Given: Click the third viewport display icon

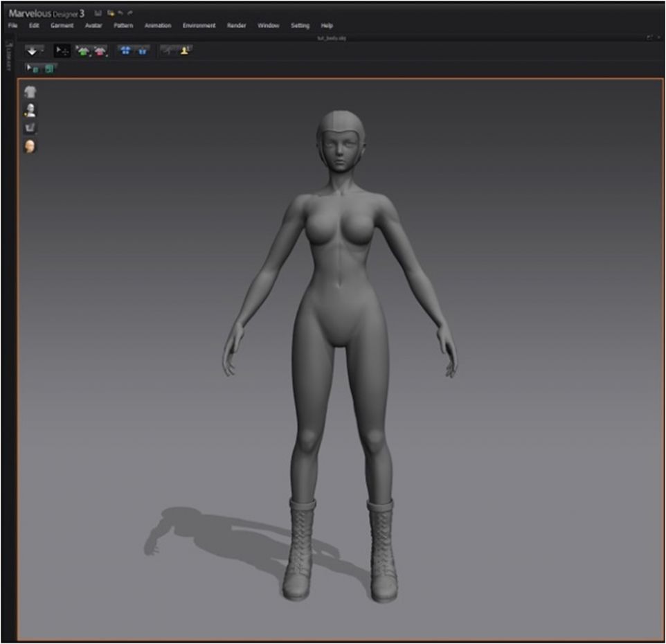Looking at the screenshot, I should click(x=30, y=128).
